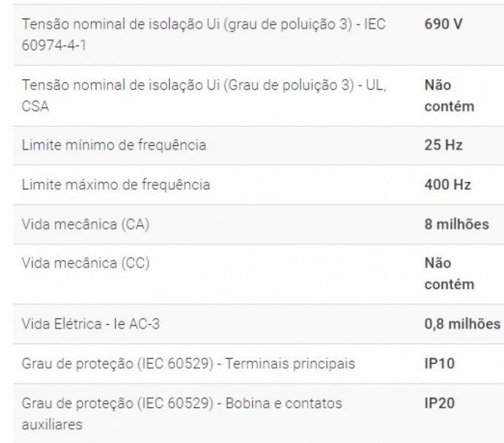Viewport: 504px width, 443px height.
Task: Select 'Não contém' value for UL, CSA row
Action: 449,95
